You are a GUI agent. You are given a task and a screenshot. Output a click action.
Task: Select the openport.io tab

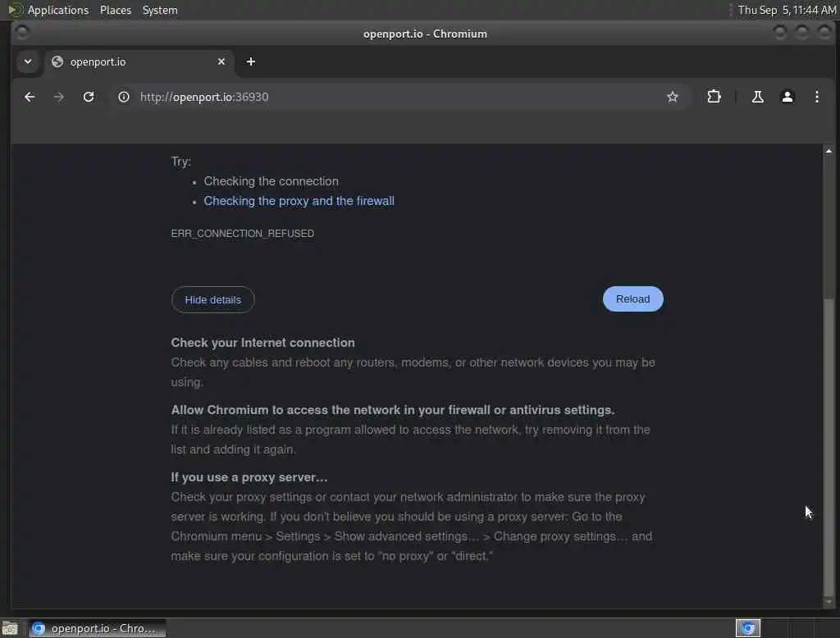point(139,62)
